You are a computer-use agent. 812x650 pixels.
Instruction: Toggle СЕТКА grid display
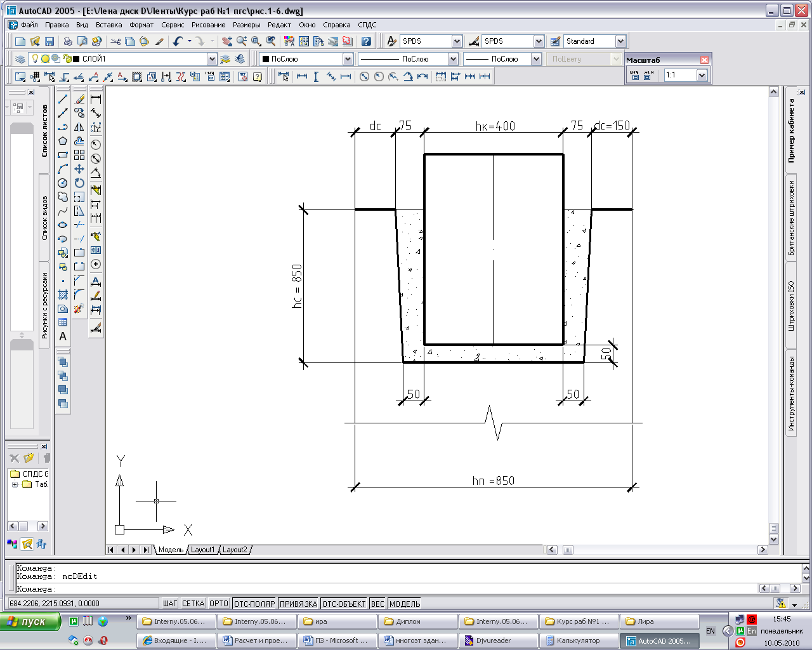(193, 604)
